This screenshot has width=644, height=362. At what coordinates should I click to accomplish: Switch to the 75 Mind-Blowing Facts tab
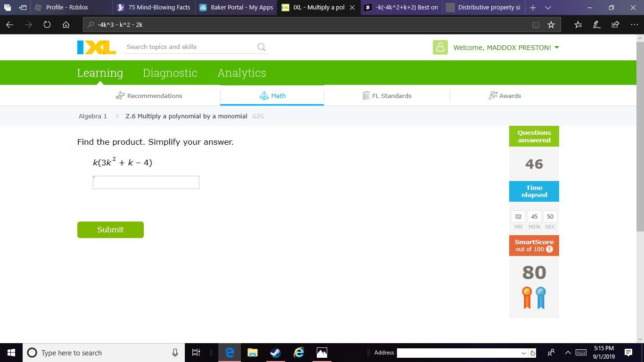pyautogui.click(x=154, y=8)
